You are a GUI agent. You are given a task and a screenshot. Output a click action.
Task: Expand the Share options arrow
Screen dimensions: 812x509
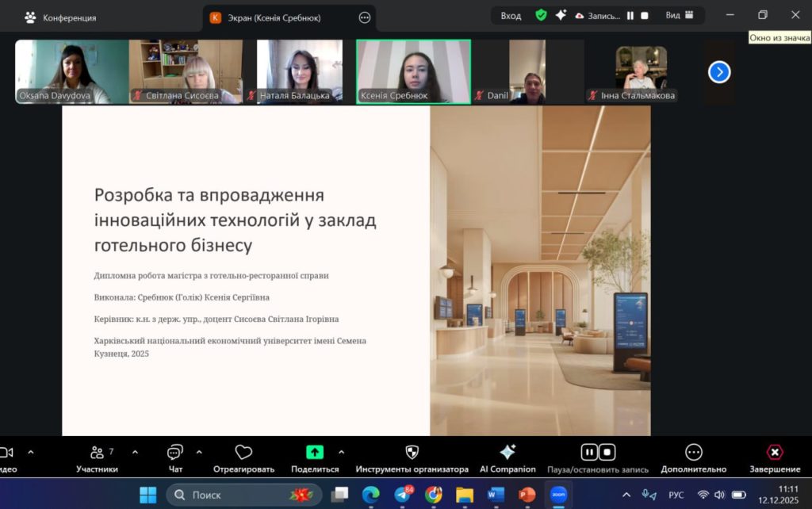pos(342,452)
